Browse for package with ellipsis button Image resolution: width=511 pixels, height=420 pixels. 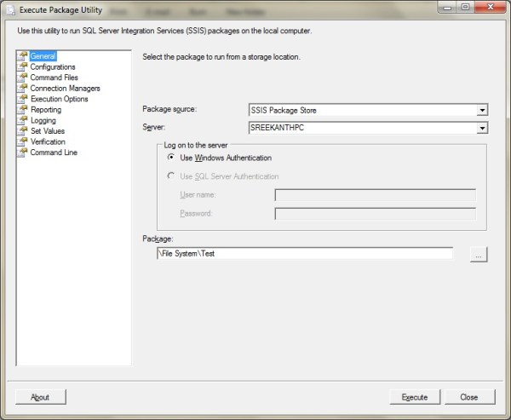[x=479, y=254]
